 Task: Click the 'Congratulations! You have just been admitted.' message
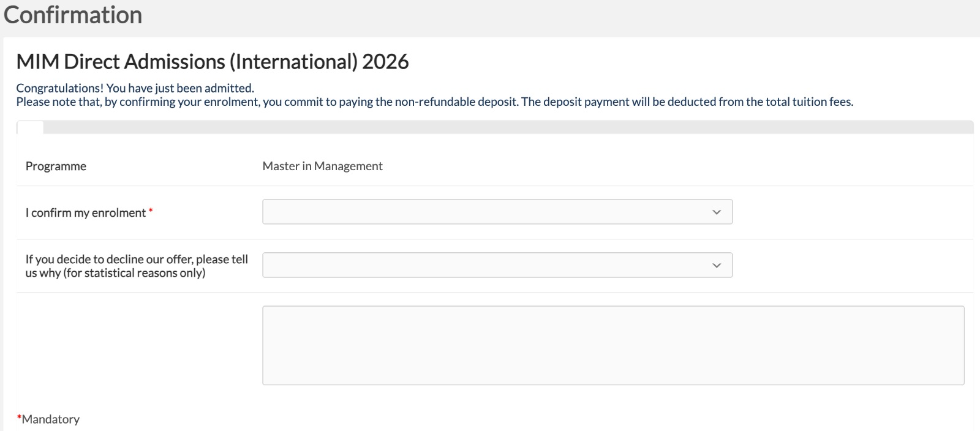coord(135,88)
